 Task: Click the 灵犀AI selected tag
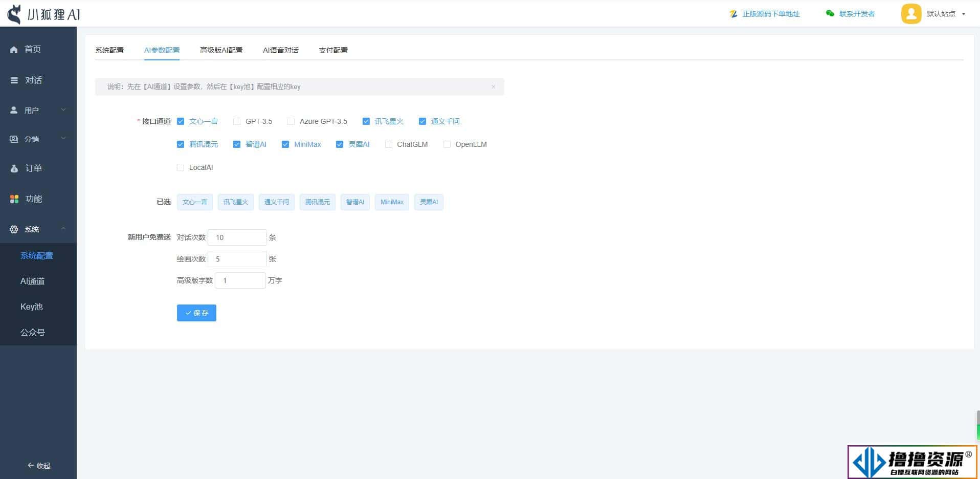[x=429, y=202]
